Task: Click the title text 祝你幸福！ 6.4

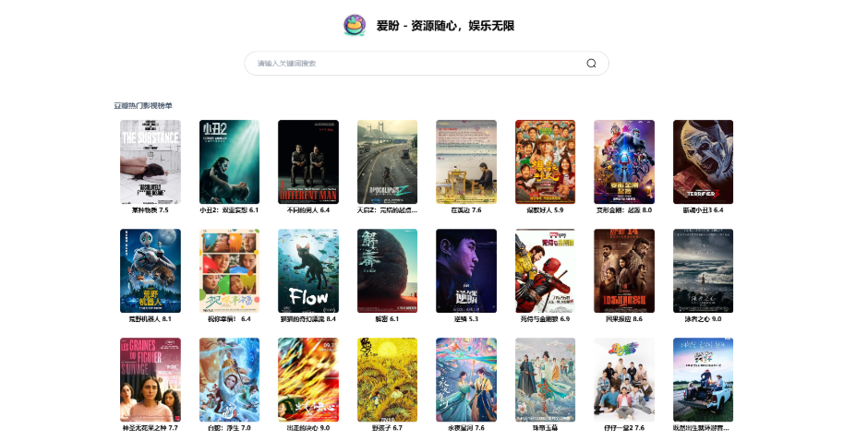Action: (229, 319)
